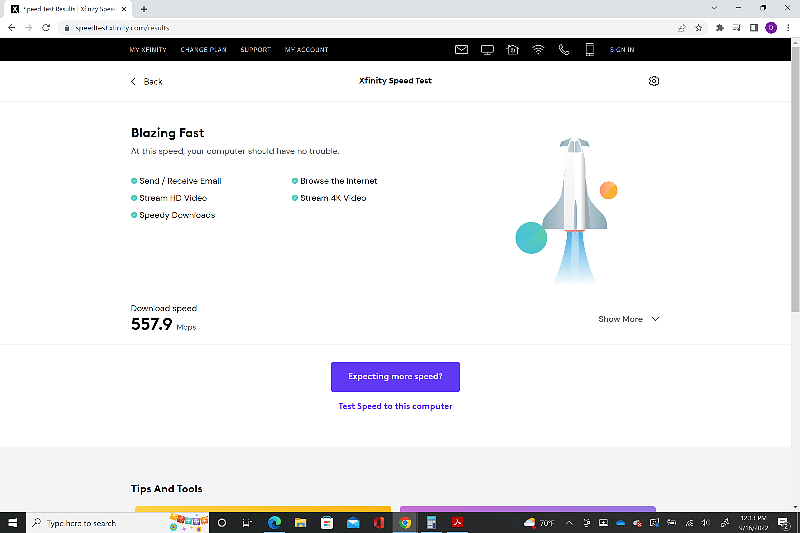This screenshot has height=533, width=800.
Task: Click the taskbar search box
Action: [117, 523]
